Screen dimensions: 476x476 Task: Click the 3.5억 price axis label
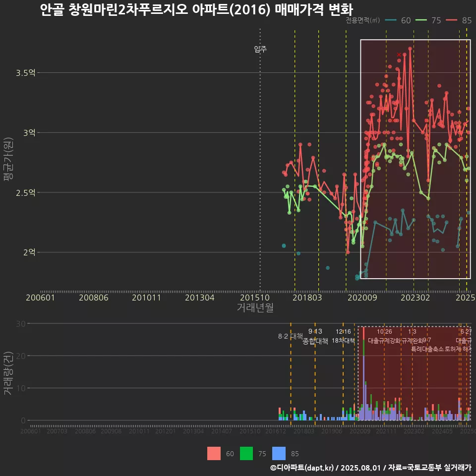[25, 73]
